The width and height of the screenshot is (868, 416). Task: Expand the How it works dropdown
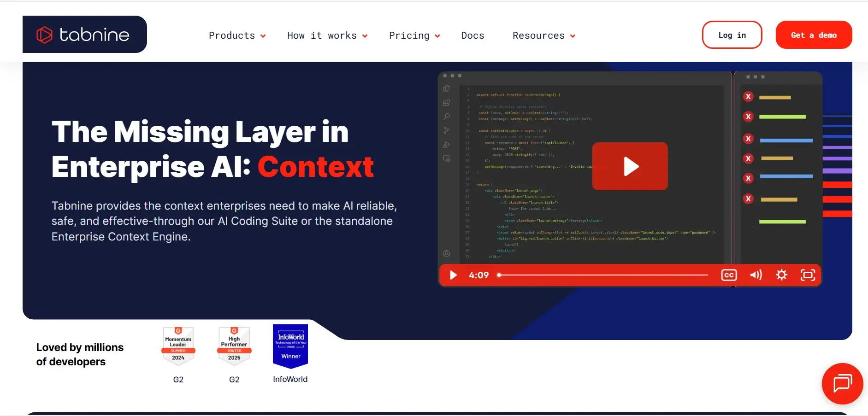(x=327, y=35)
